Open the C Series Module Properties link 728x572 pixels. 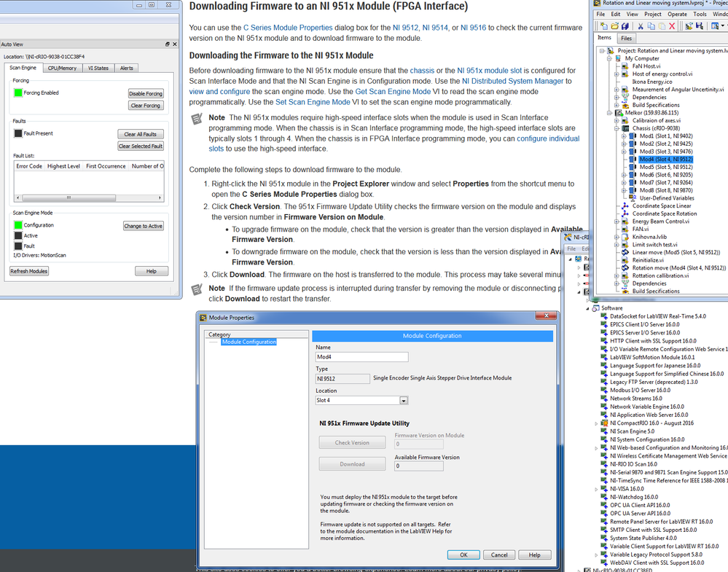(x=288, y=28)
